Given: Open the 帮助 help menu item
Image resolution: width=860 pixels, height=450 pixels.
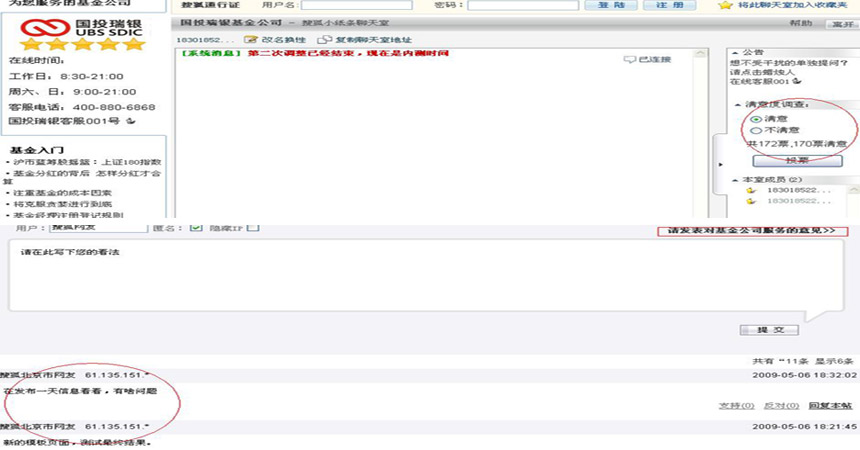Looking at the screenshot, I should [800, 22].
